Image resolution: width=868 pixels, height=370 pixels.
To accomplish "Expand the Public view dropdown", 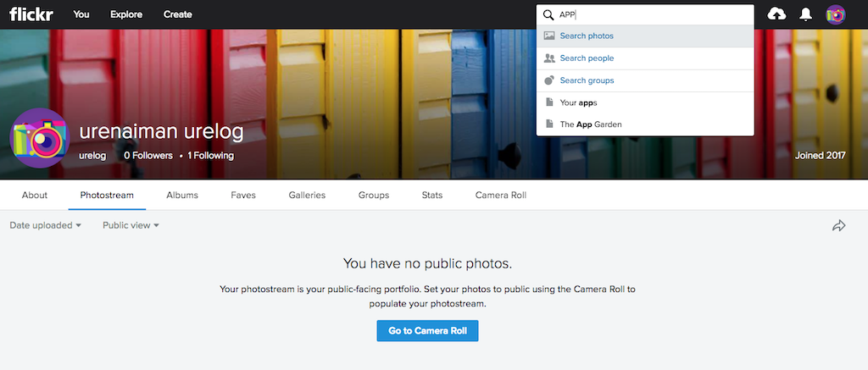I will coord(131,225).
